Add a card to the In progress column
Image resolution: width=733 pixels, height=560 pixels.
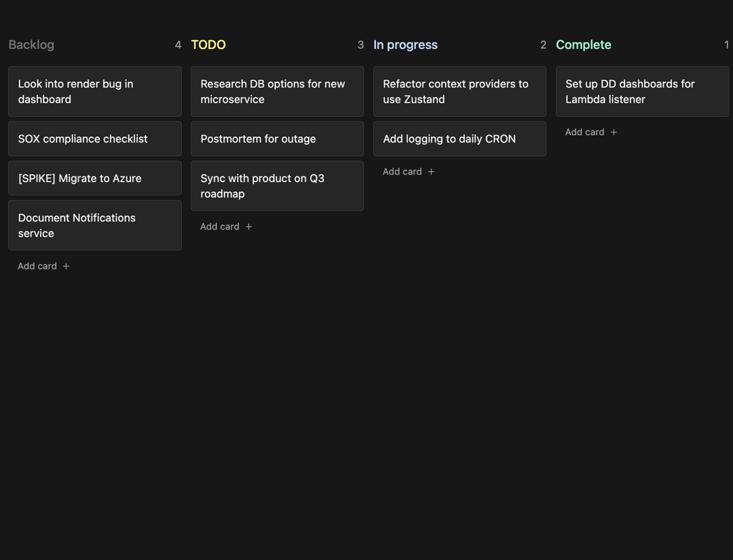click(409, 172)
